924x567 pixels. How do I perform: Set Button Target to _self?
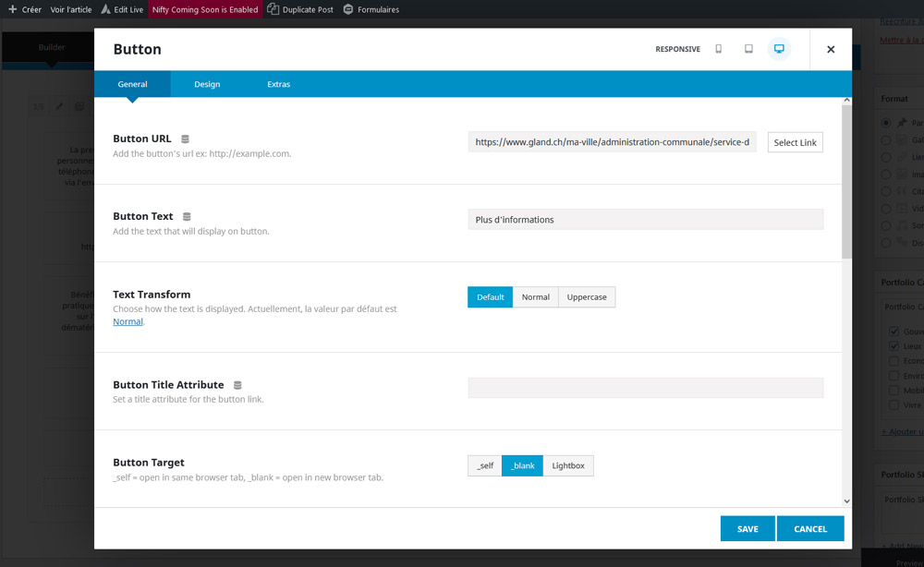[x=485, y=466]
